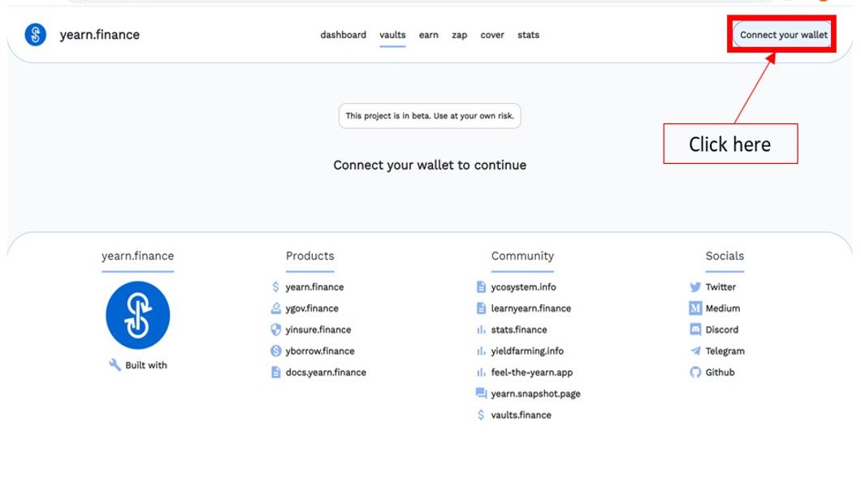Open the Medium social link

[x=723, y=308]
